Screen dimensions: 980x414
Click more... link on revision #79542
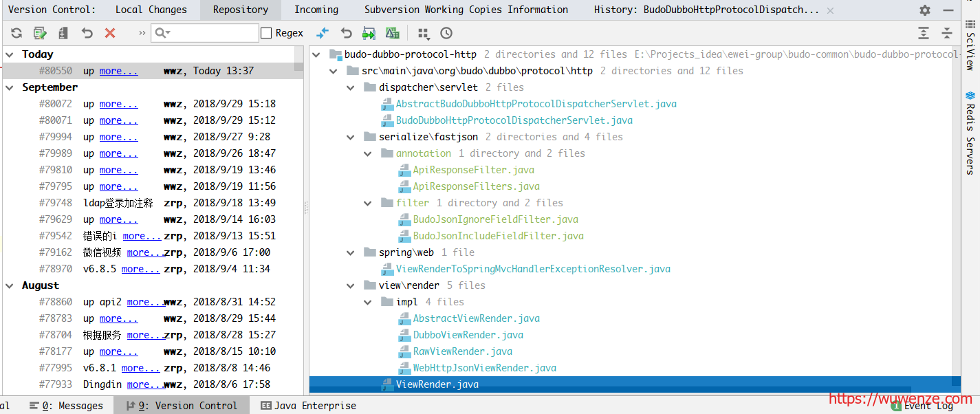click(x=142, y=236)
